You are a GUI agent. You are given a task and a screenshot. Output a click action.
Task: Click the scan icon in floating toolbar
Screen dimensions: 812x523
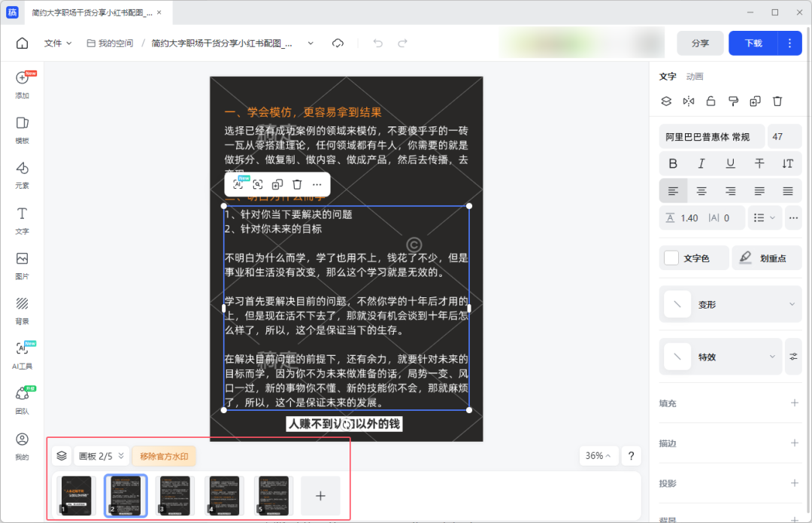pyautogui.click(x=257, y=184)
